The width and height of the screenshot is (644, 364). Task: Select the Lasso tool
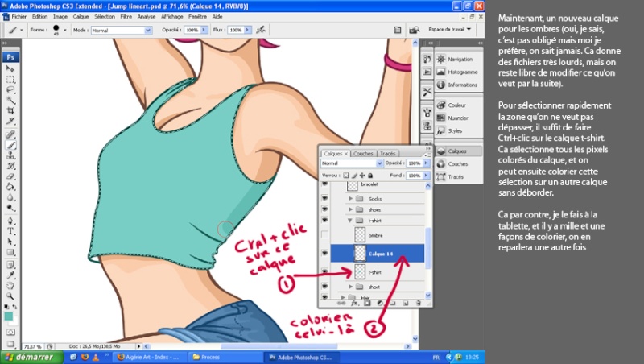(x=10, y=89)
